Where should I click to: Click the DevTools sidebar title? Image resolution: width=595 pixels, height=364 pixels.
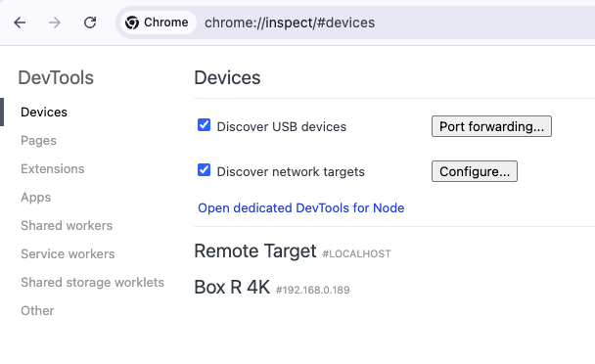click(x=56, y=78)
